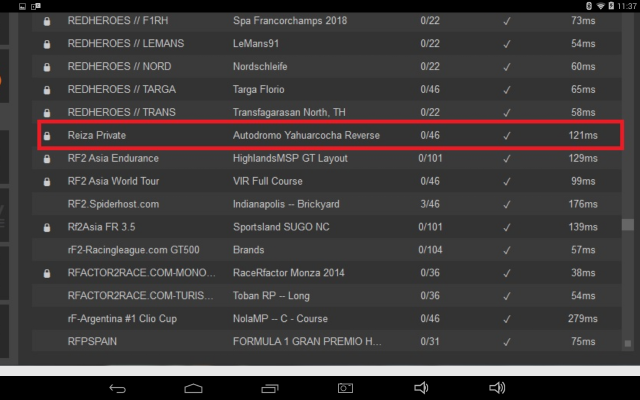This screenshot has width=640, height=400.
Task: Click checkmark in the rF2-Racingleague.com GT500 row
Action: tap(507, 250)
